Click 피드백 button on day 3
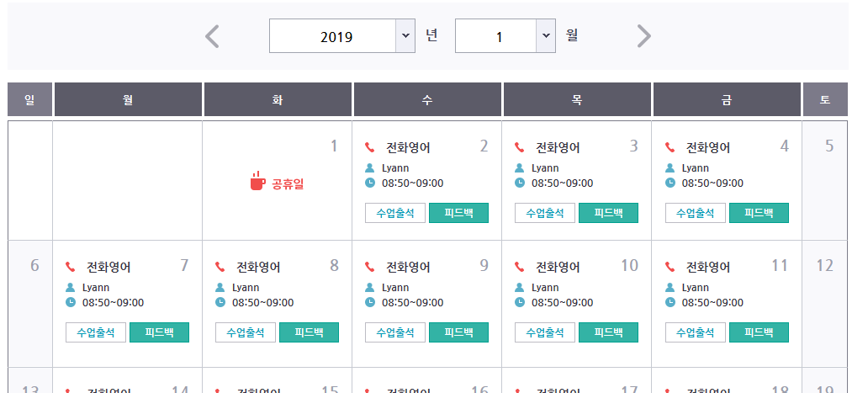This screenshot has width=868, height=393. [608, 213]
